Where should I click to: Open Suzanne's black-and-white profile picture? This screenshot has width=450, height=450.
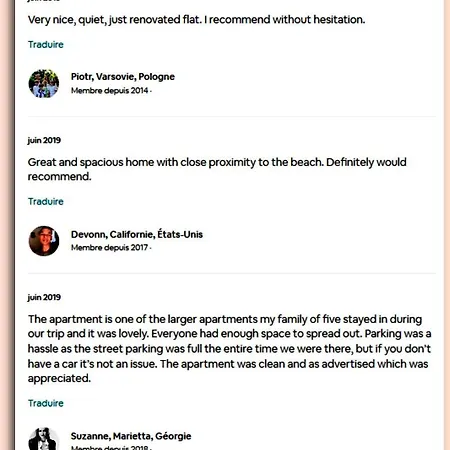point(43,439)
